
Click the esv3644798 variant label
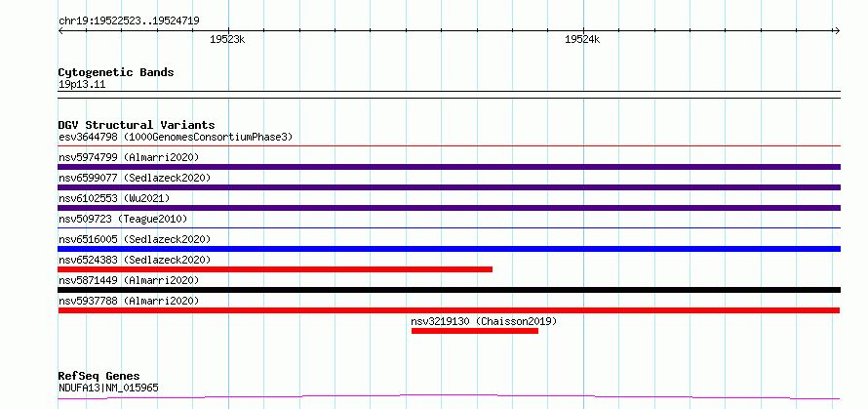click(x=176, y=137)
